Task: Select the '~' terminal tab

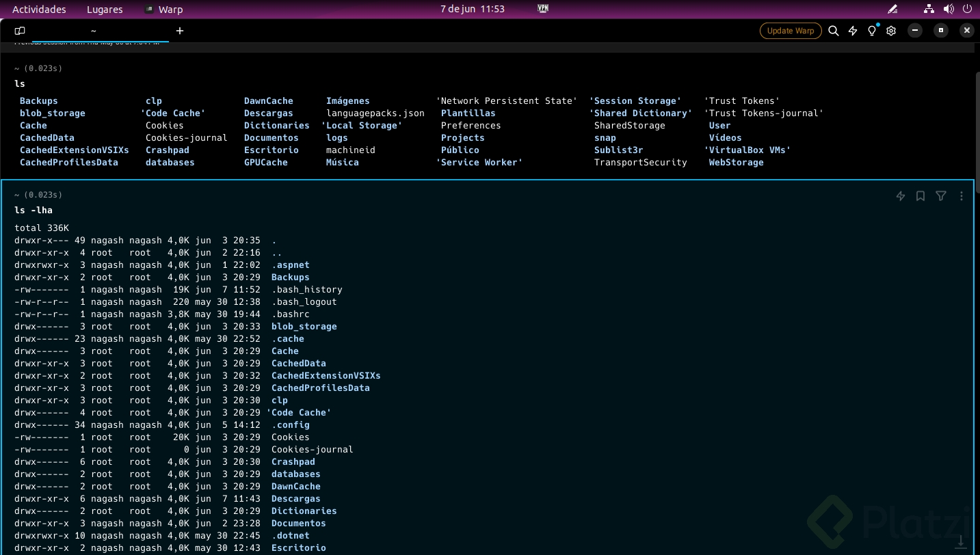Action: click(94, 31)
